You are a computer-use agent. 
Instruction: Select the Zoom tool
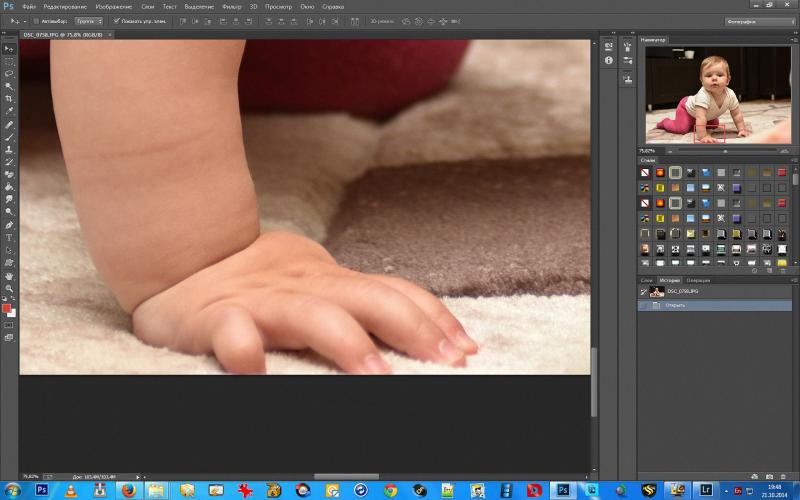coord(9,289)
